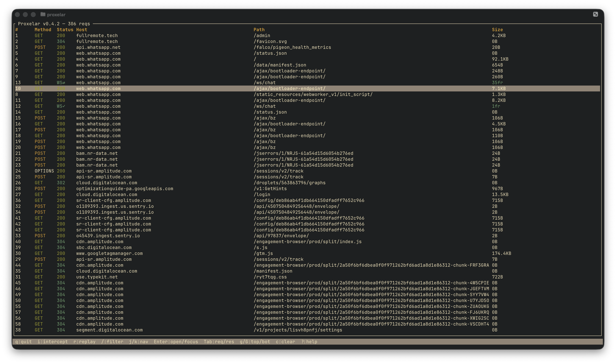The image size is (616, 364).
Task: Select the POST request to api.whatsapp.net
Action: click(98, 47)
